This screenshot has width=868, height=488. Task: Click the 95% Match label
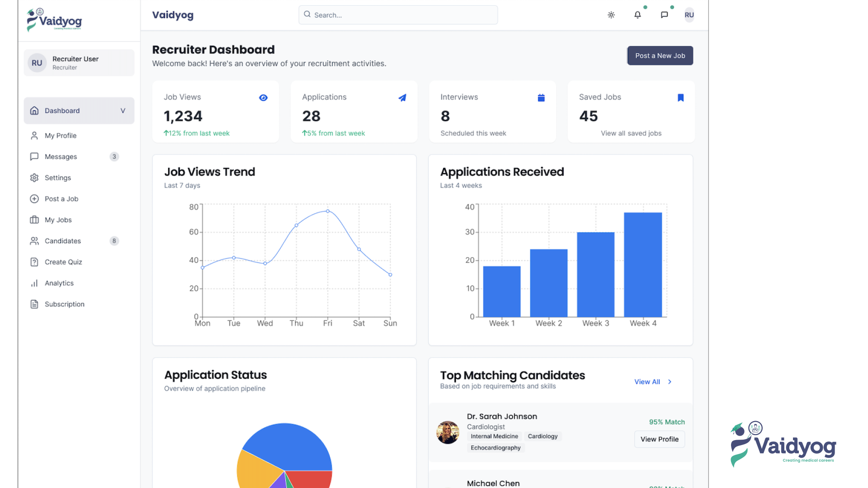tap(667, 422)
